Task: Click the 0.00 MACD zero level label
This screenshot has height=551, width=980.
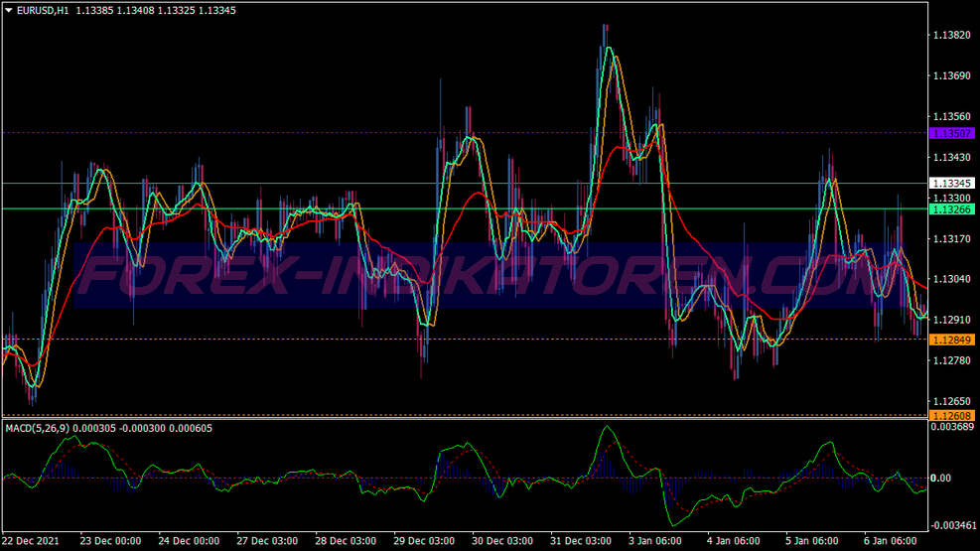Action: click(x=941, y=478)
